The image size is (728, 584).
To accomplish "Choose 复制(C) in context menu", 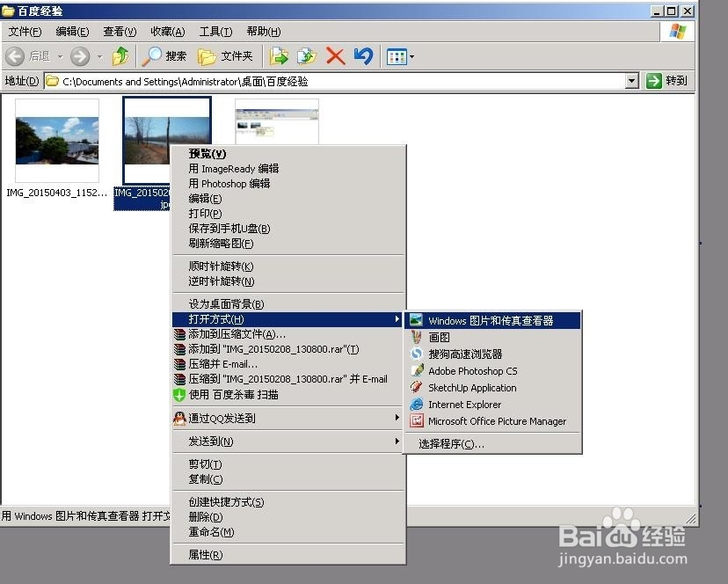I will tap(288, 479).
